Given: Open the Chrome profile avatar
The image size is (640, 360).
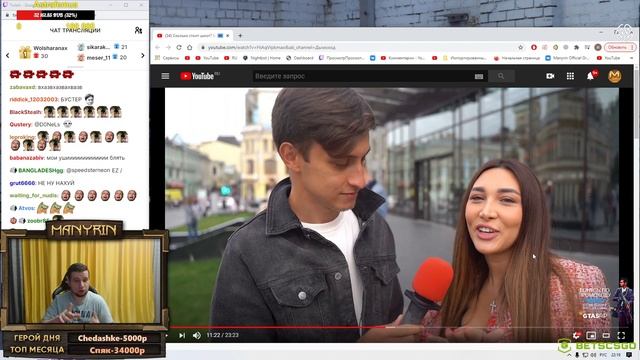Looking at the screenshot, I should 598,47.
